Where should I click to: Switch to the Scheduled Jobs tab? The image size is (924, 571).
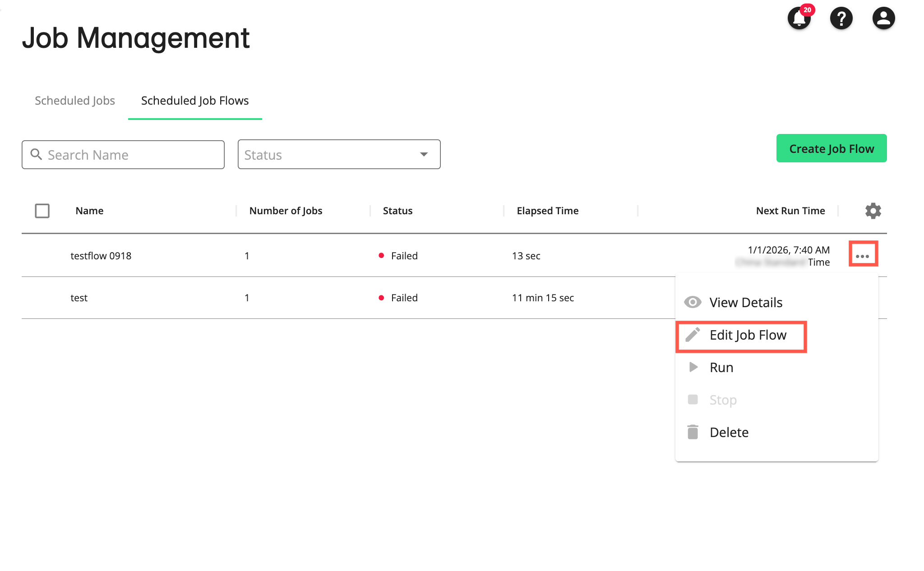point(74,101)
